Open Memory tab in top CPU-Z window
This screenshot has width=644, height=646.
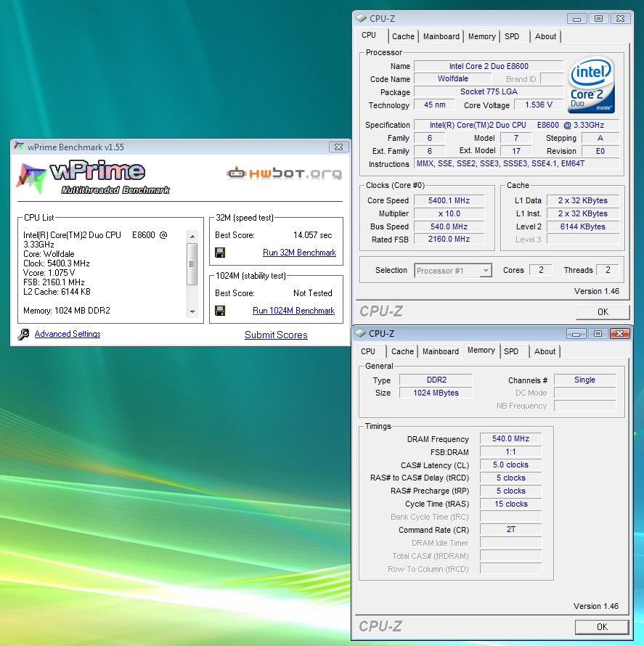click(481, 36)
